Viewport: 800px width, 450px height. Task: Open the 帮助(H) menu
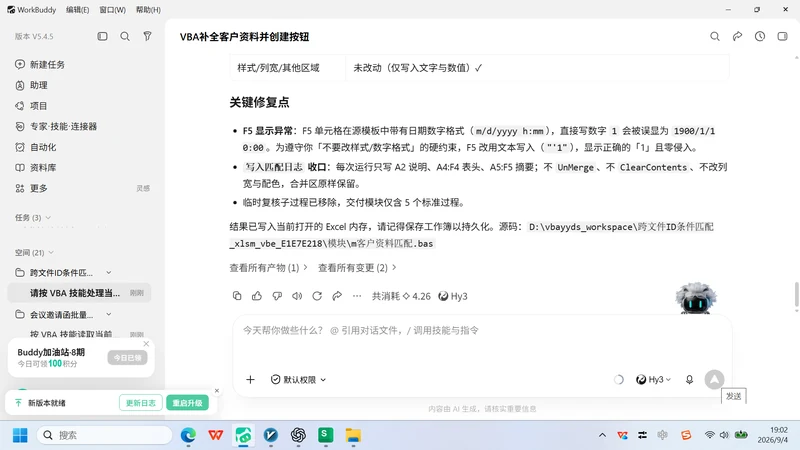148,10
